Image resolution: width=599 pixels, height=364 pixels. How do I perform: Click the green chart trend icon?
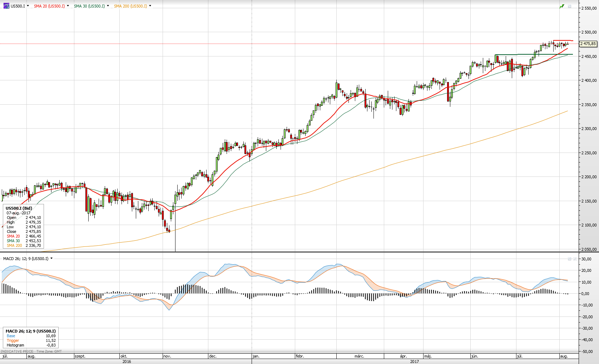[x=562, y=6]
